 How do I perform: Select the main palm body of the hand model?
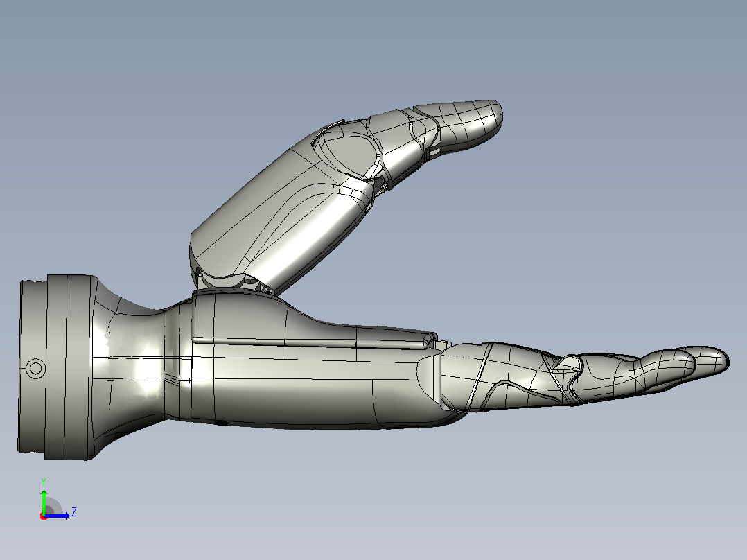click(x=315, y=367)
